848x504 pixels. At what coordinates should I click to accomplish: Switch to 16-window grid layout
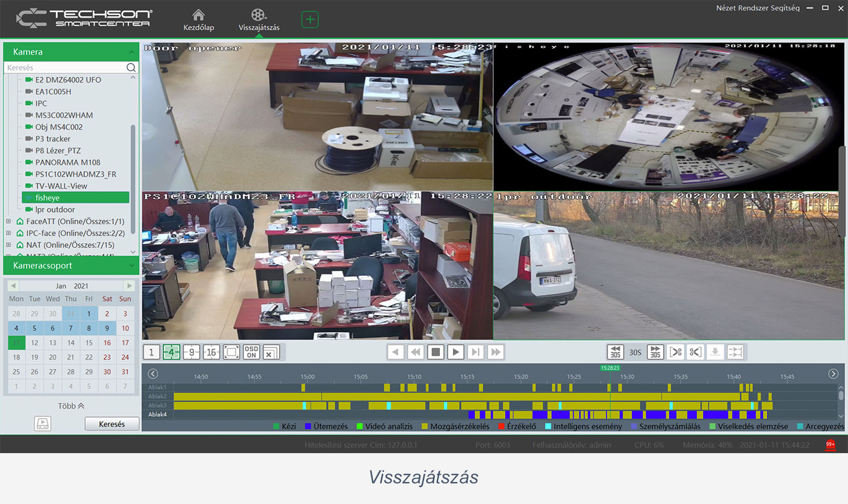[x=211, y=353]
